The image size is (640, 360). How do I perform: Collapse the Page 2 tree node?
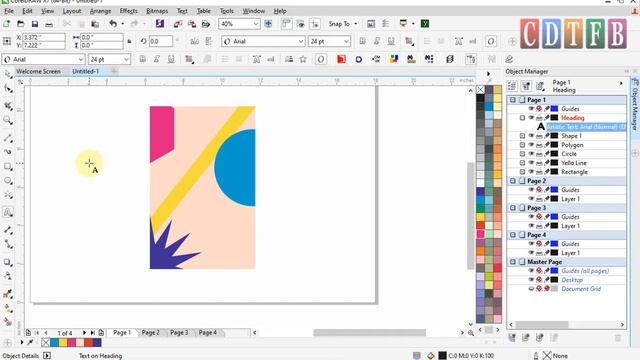click(x=513, y=180)
